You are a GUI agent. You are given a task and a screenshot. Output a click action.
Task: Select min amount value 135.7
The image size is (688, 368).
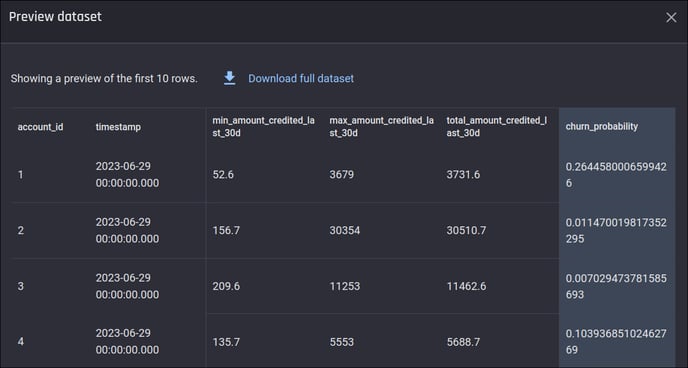coord(226,342)
